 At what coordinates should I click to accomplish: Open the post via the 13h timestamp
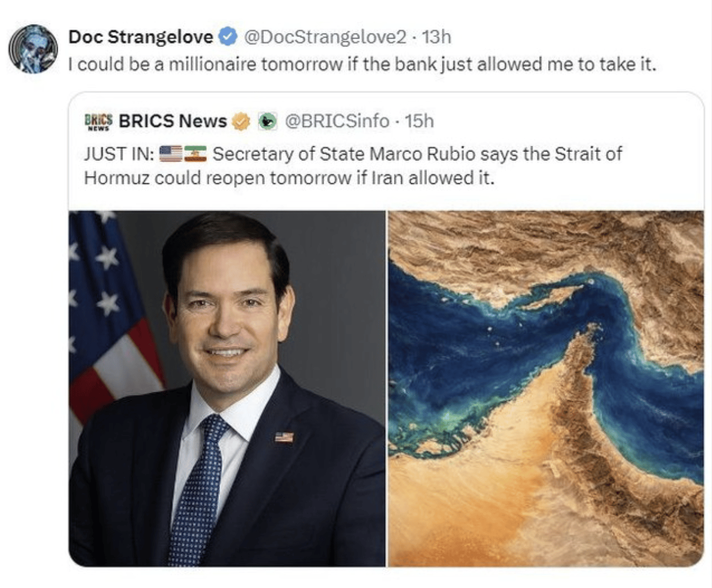pyautogui.click(x=437, y=37)
